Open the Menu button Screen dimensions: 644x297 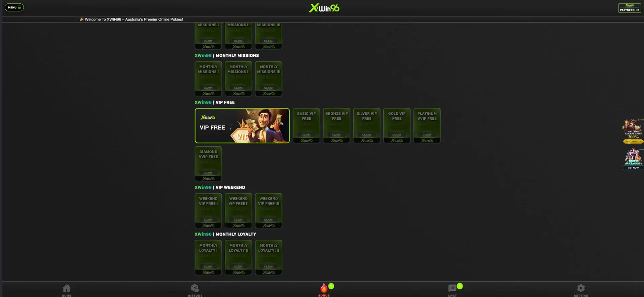[x=14, y=7]
